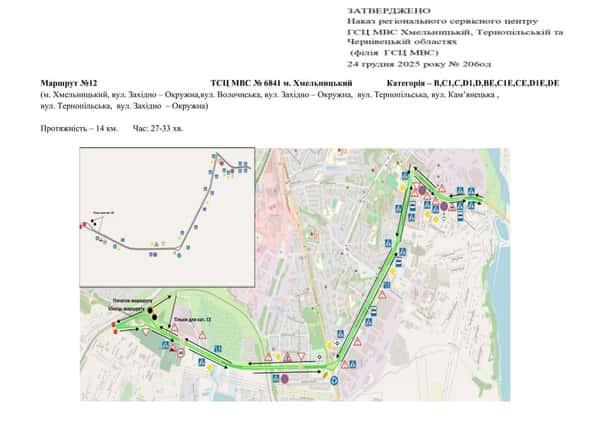Click the black route start dot marker
Screen dimensions: 600x424
[150, 311]
